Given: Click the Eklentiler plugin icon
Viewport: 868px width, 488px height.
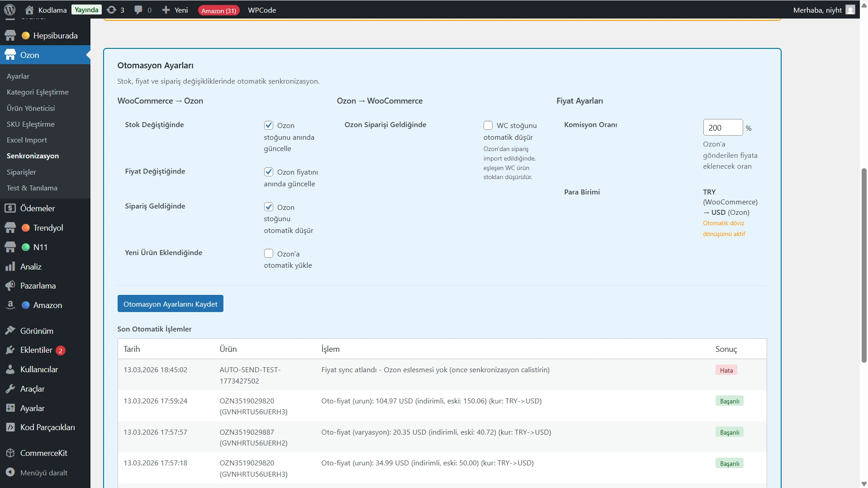Looking at the screenshot, I should (x=10, y=351).
